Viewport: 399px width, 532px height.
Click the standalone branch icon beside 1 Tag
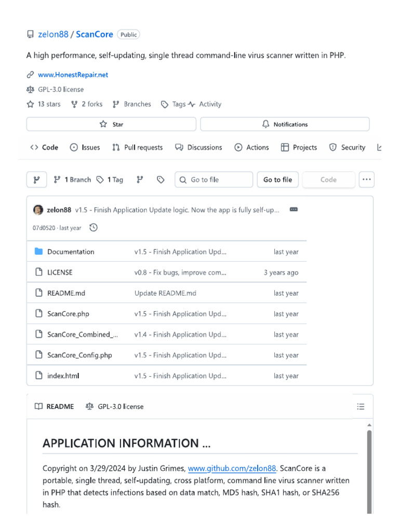pos(140,179)
